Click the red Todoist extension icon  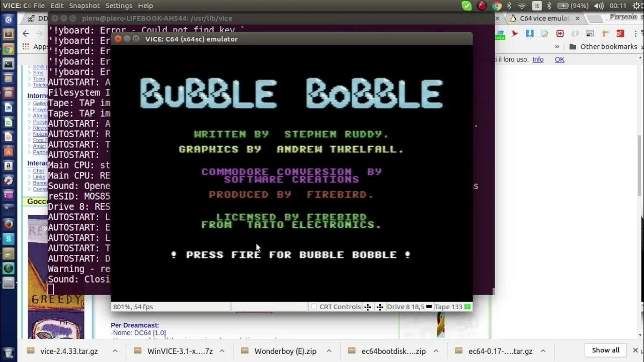(x=620, y=34)
